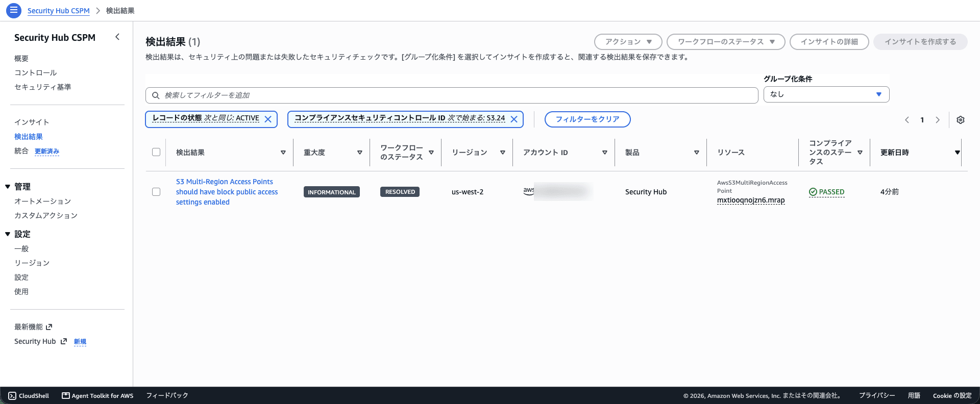Open カスタムアクション in sidebar
This screenshot has height=404, width=980.
46,215
